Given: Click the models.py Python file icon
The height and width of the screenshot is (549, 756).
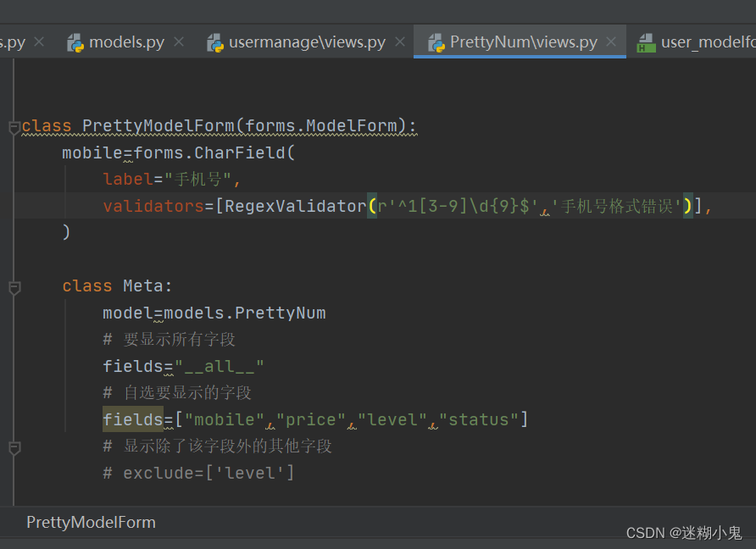Looking at the screenshot, I should coord(75,43).
